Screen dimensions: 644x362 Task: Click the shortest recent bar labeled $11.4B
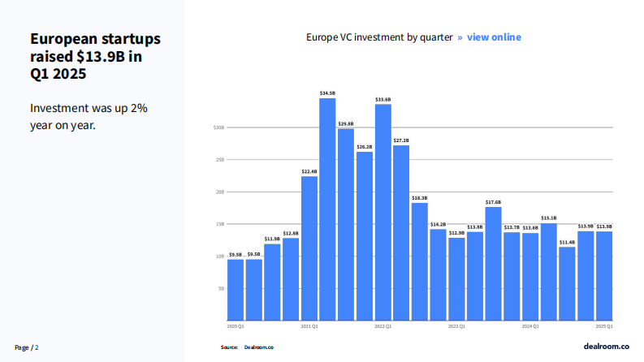[x=567, y=282]
